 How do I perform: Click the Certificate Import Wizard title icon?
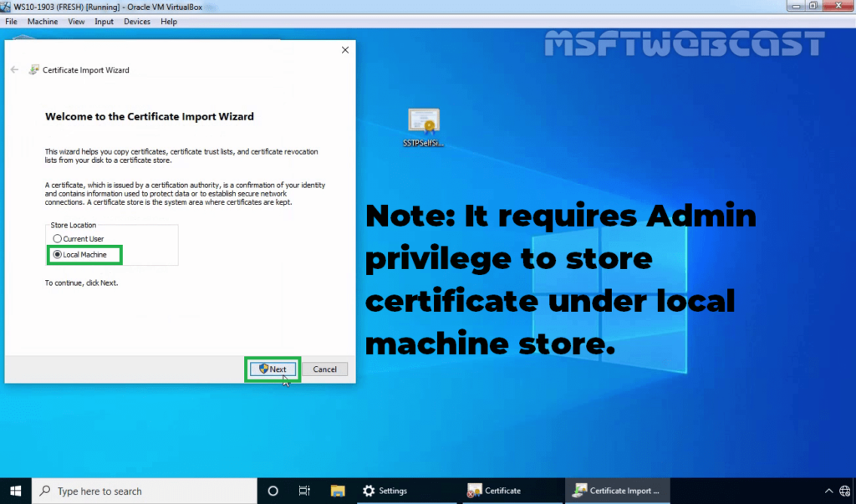[33, 69]
